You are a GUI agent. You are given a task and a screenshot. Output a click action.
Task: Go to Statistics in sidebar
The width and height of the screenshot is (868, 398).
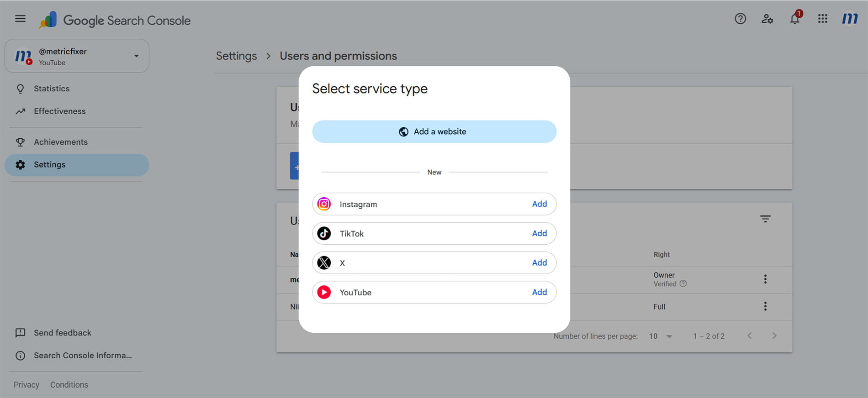pos(52,89)
